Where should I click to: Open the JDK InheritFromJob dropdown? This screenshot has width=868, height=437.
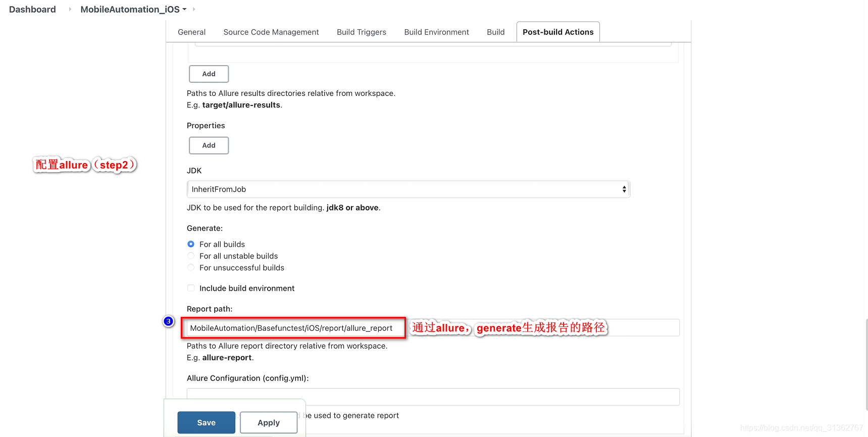(409, 189)
